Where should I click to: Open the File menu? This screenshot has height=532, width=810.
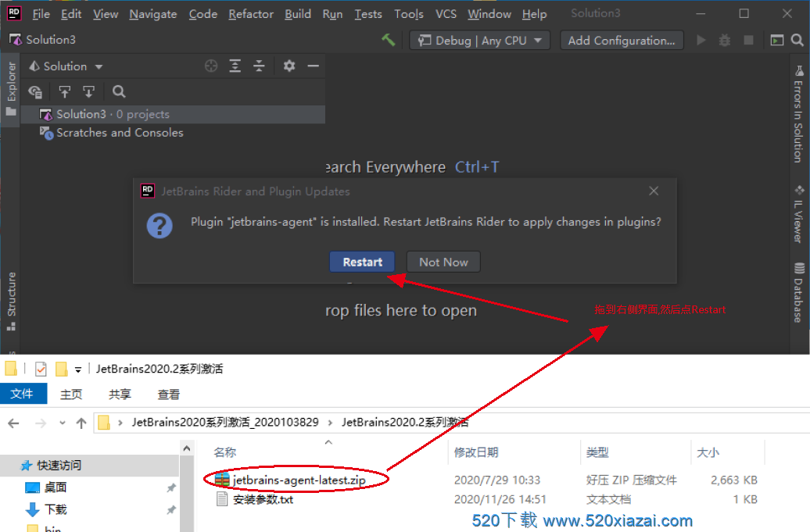coord(41,14)
